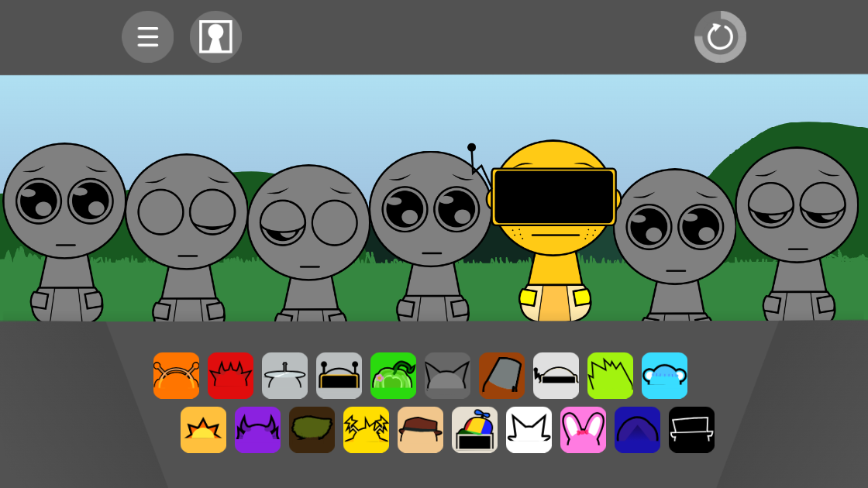This screenshot has height=488, width=868.
Task: Select the green vine helmet sound icon
Action: tap(393, 376)
